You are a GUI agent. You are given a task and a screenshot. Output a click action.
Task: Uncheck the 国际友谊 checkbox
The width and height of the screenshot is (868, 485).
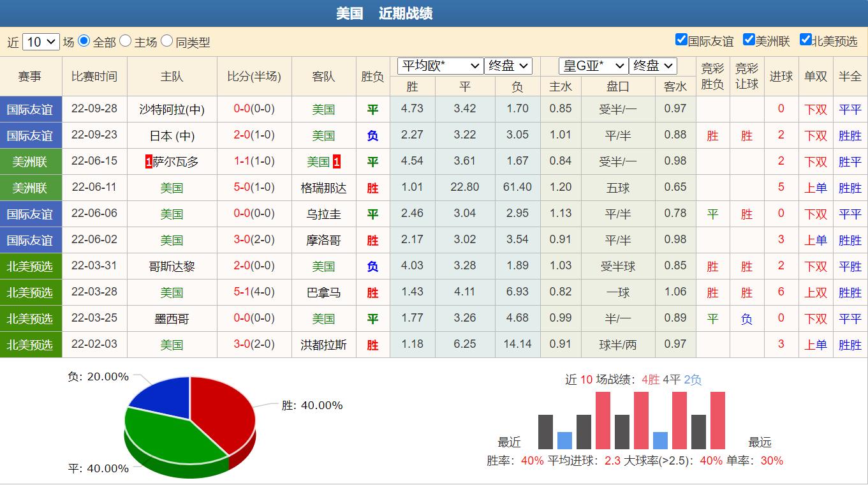click(681, 40)
